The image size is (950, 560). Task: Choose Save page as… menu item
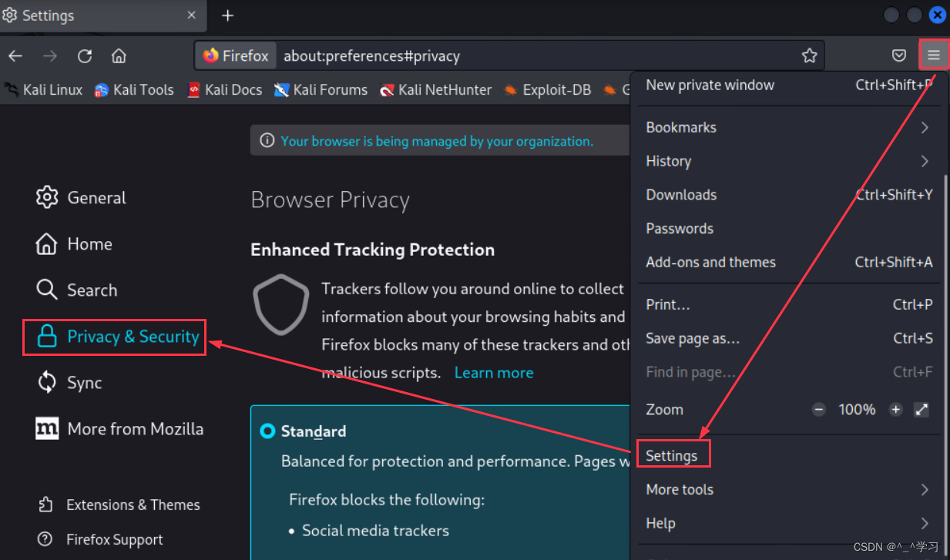click(787, 338)
